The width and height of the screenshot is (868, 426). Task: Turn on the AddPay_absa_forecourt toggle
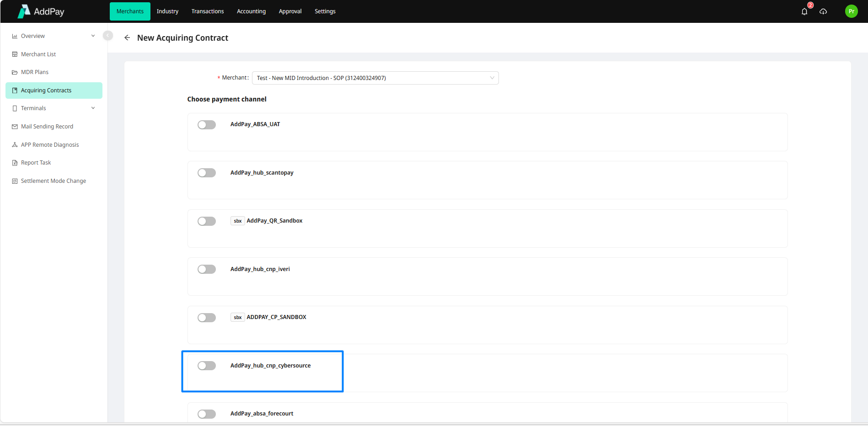pos(207,414)
